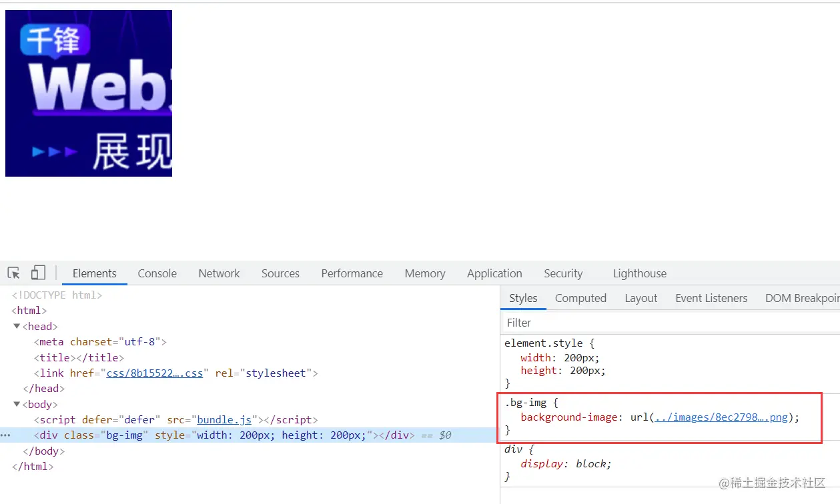Image resolution: width=840 pixels, height=504 pixels.
Task: Open the bundle.js script link
Action: [224, 420]
